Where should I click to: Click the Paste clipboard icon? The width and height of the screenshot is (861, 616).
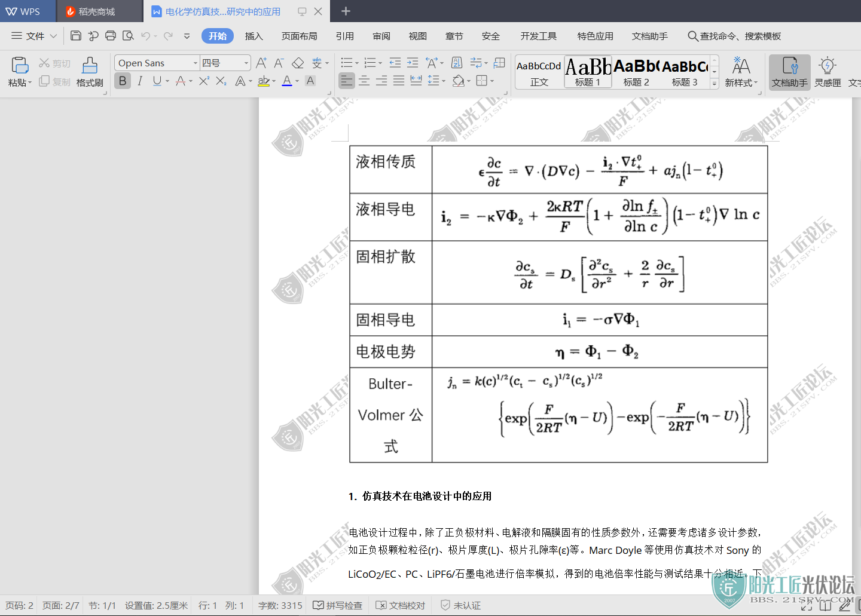pos(20,65)
